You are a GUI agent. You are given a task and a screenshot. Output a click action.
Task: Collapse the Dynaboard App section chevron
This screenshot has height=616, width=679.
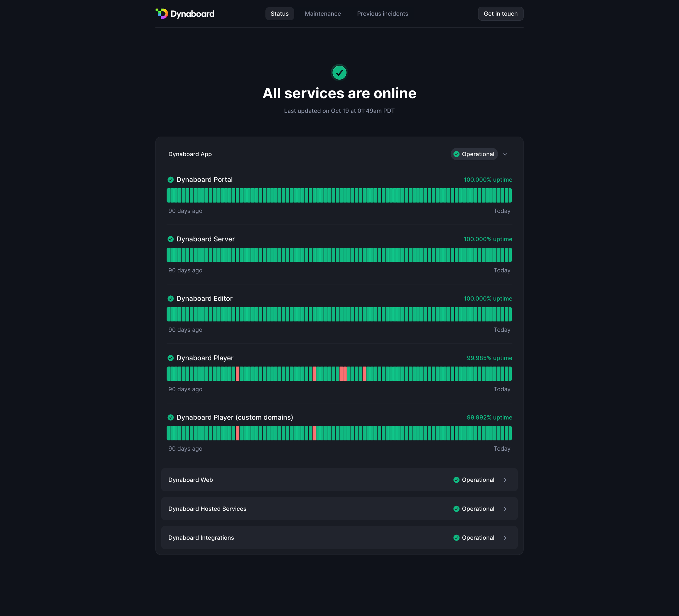(x=505, y=154)
